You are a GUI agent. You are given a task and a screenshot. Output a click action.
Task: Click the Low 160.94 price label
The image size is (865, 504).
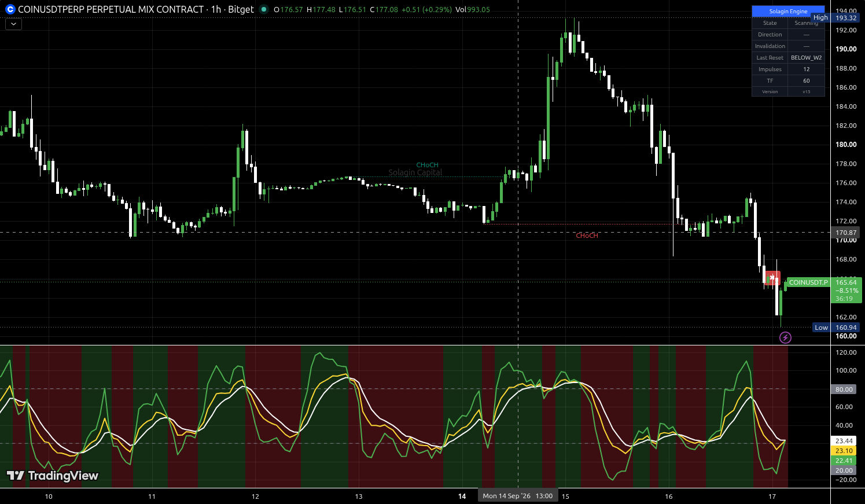coord(837,328)
